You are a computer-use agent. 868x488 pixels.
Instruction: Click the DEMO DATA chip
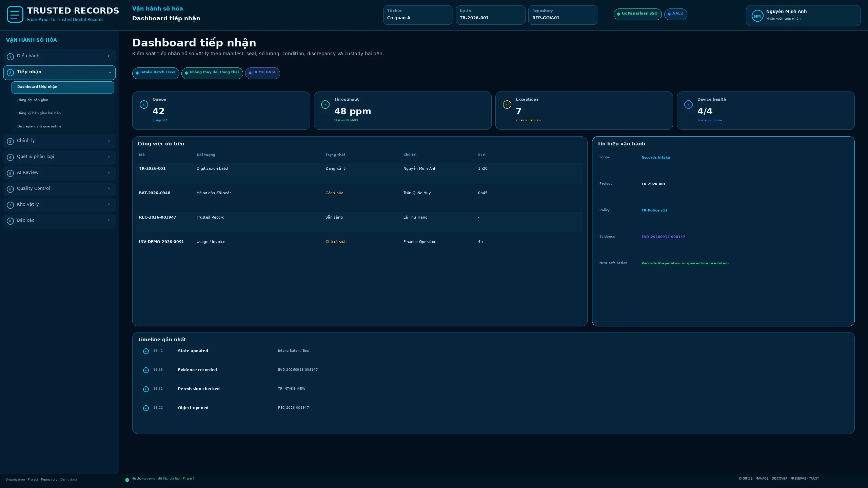click(262, 73)
